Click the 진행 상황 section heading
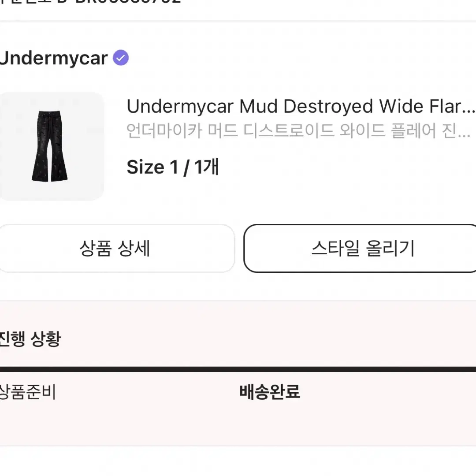The width and height of the screenshot is (476, 476). click(30, 339)
